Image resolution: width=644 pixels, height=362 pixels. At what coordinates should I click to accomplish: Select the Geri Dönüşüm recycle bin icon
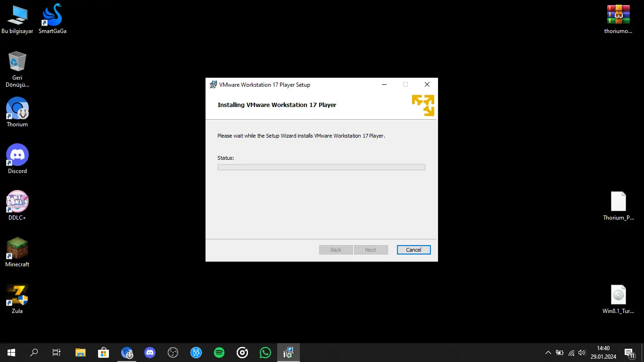click(x=17, y=70)
